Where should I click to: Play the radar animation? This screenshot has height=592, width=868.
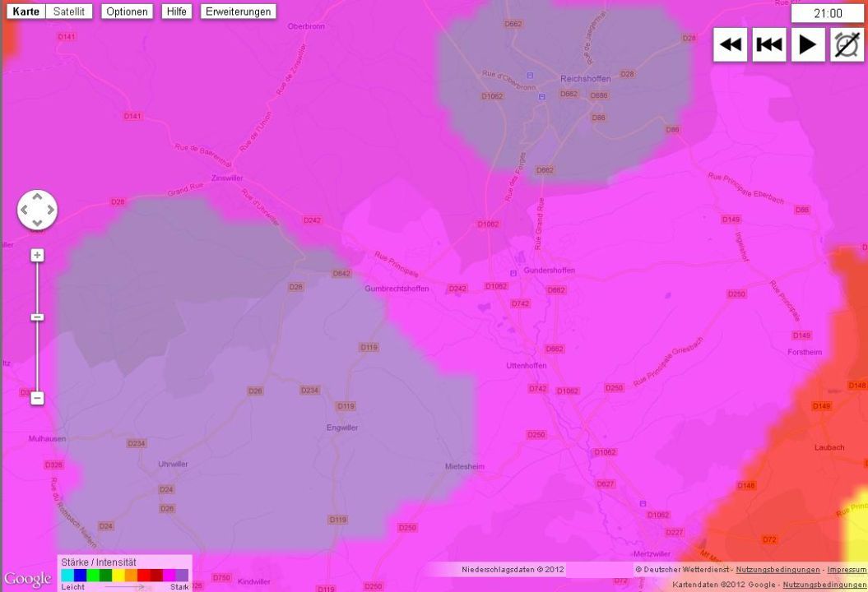pyautogui.click(x=808, y=45)
